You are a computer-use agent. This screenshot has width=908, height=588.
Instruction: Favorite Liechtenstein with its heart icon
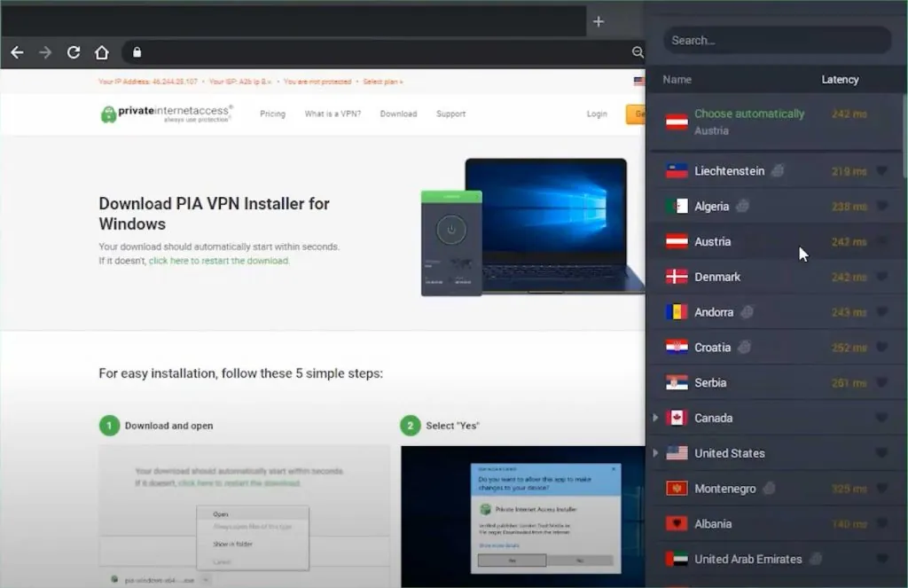pos(881,171)
